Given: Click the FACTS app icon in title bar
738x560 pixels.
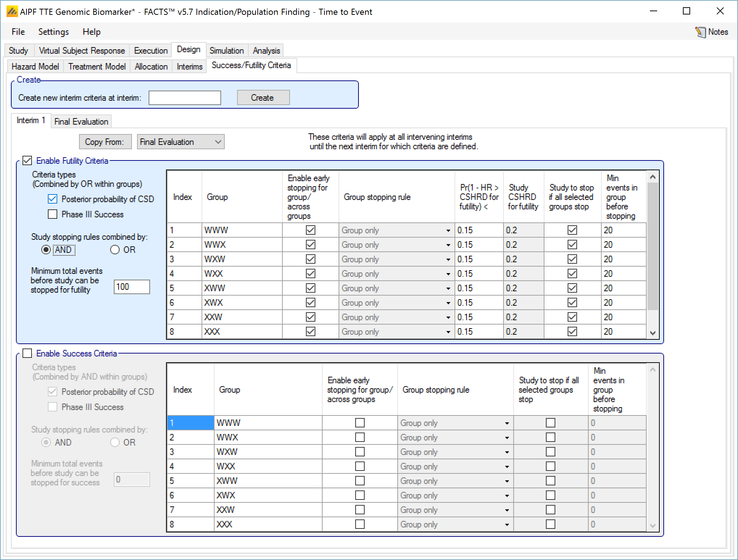Looking at the screenshot, I should [x=12, y=12].
